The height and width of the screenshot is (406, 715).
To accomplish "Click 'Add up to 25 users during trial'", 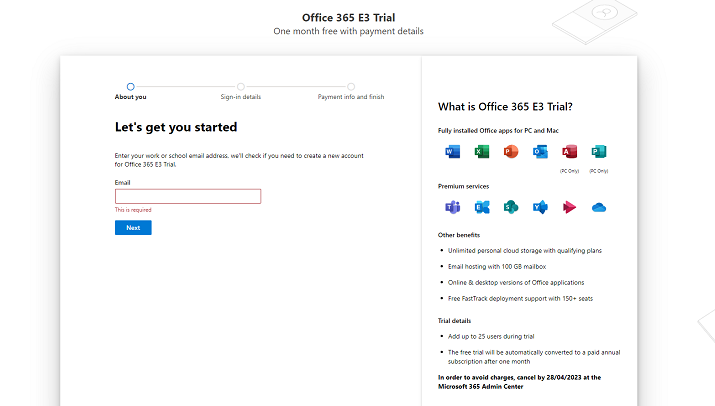I will (x=491, y=336).
